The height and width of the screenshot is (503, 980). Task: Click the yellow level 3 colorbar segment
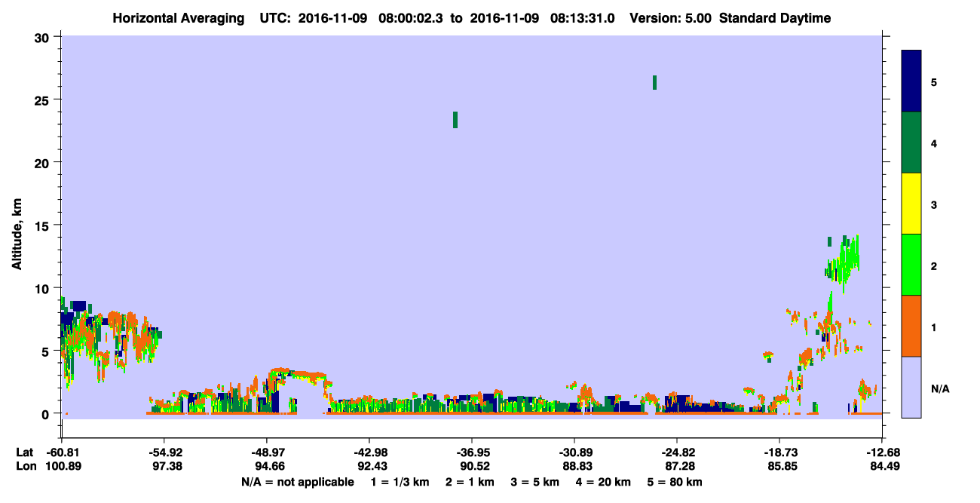tap(911, 204)
